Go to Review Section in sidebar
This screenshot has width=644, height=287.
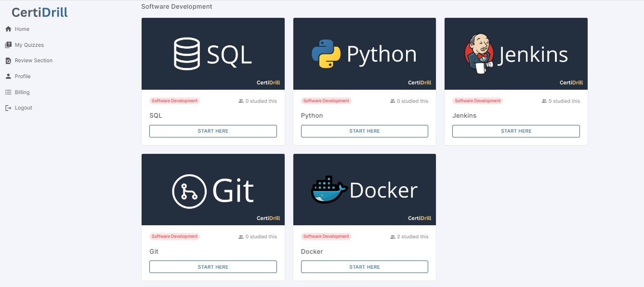(34, 61)
